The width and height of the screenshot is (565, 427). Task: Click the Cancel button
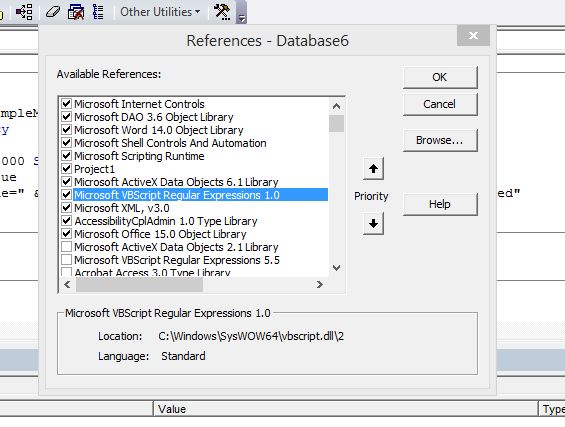tap(440, 104)
